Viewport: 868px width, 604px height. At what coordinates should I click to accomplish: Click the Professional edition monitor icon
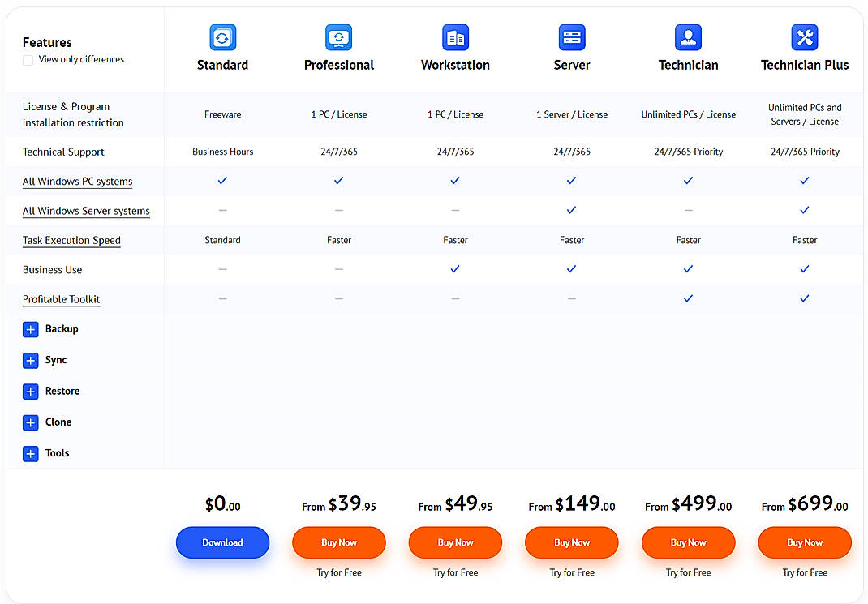coord(339,37)
